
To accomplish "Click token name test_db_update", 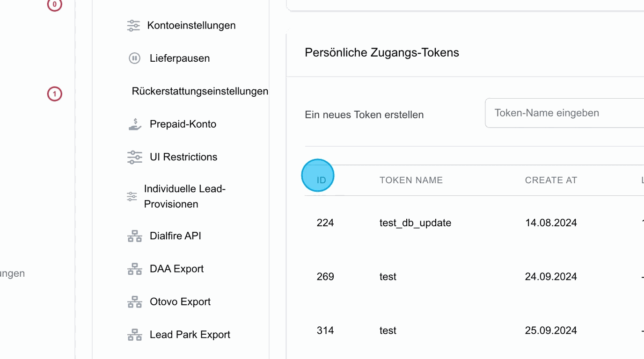I will click(415, 223).
